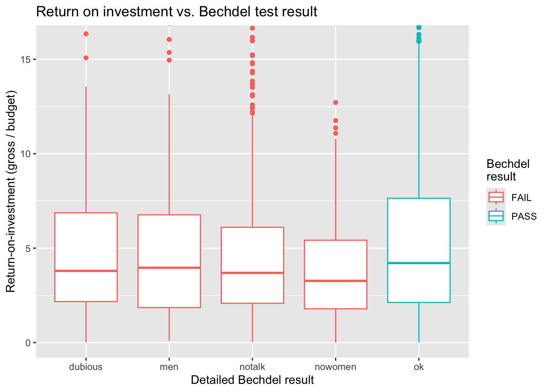Click the y-axis tick label 15

[25, 60]
